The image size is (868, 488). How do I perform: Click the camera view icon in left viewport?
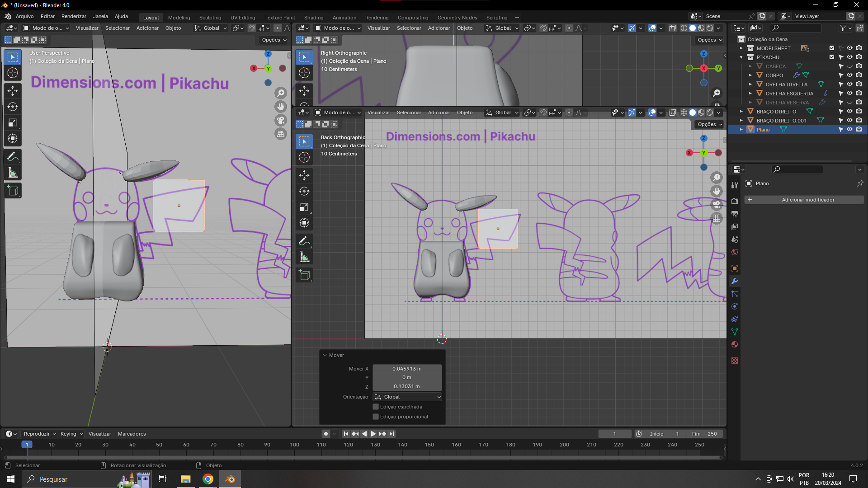pyautogui.click(x=281, y=120)
